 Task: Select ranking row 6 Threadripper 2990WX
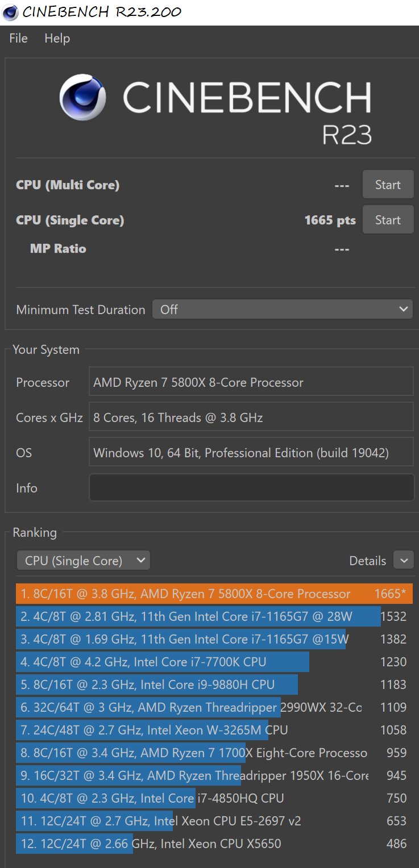coord(214,707)
